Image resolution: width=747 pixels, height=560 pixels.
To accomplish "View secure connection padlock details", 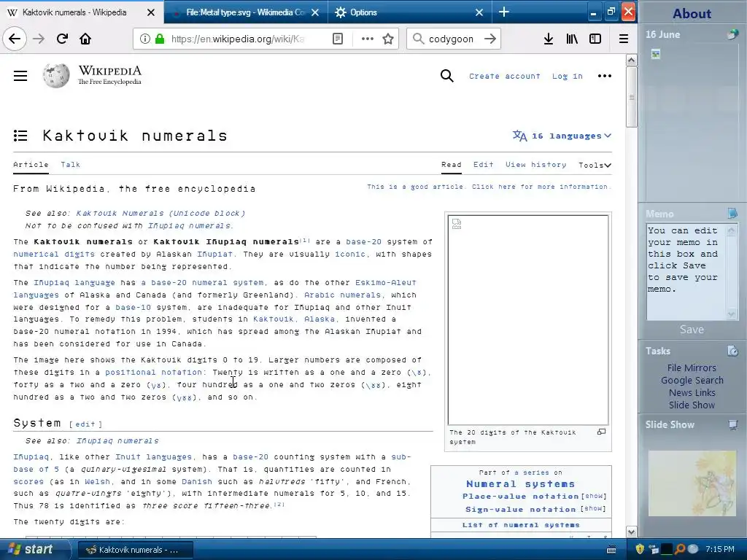I will [x=160, y=39].
